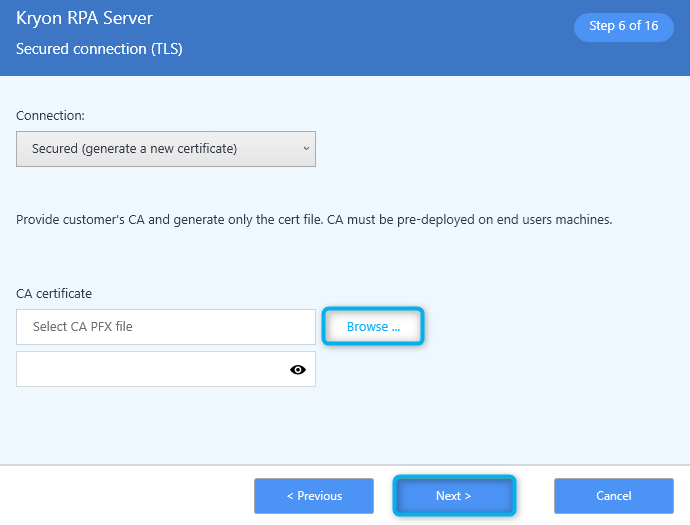Viewport: 690px width, 525px height.
Task: Toggle password visibility with the eye icon
Action: coord(298,370)
